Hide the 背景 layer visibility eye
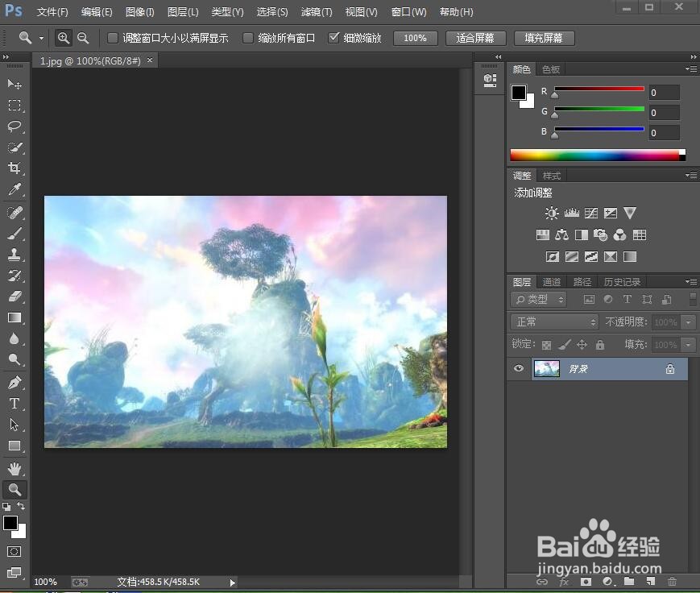The width and height of the screenshot is (700, 593). pyautogui.click(x=518, y=368)
